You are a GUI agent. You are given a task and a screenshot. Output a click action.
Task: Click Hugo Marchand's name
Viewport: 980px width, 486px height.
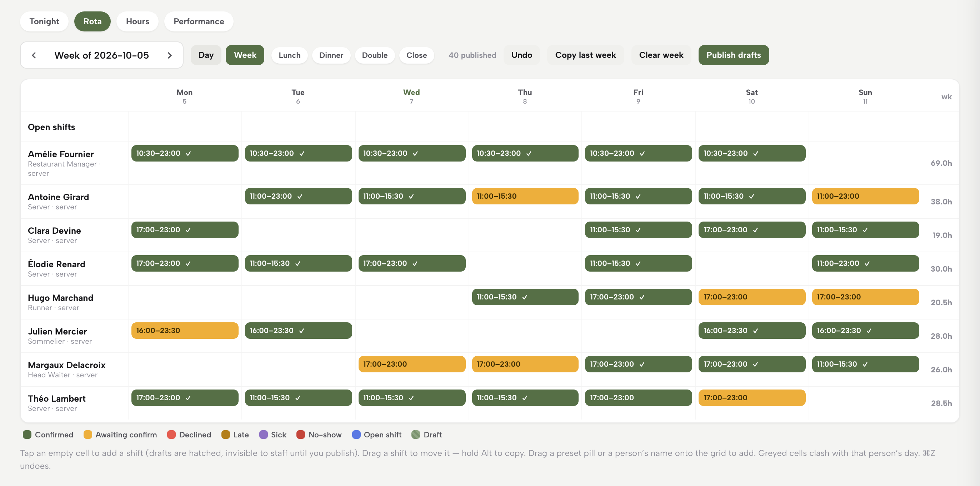coord(60,298)
